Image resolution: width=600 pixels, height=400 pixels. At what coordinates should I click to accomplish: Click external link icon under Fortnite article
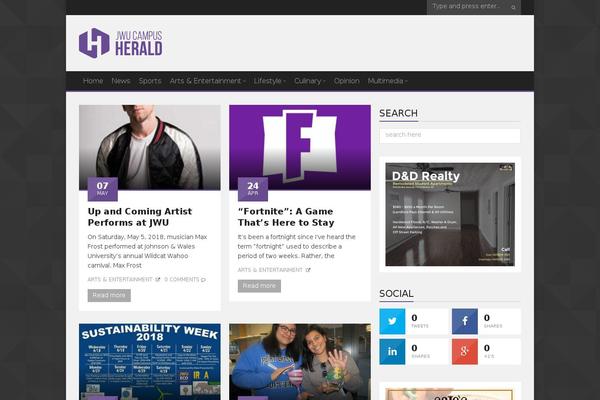[x=308, y=270]
